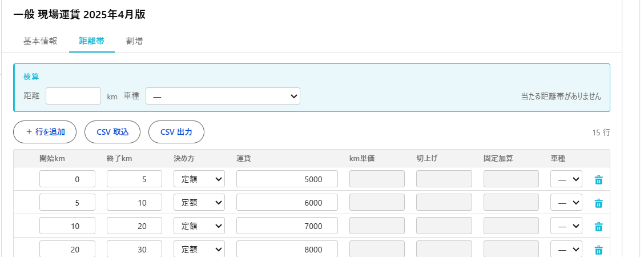Click the 終了km field of the fare 6000 row
644x257 pixels.
coord(134,202)
